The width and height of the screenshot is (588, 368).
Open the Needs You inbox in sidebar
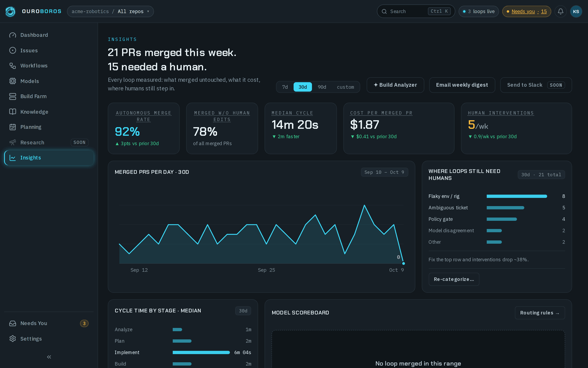49,323
